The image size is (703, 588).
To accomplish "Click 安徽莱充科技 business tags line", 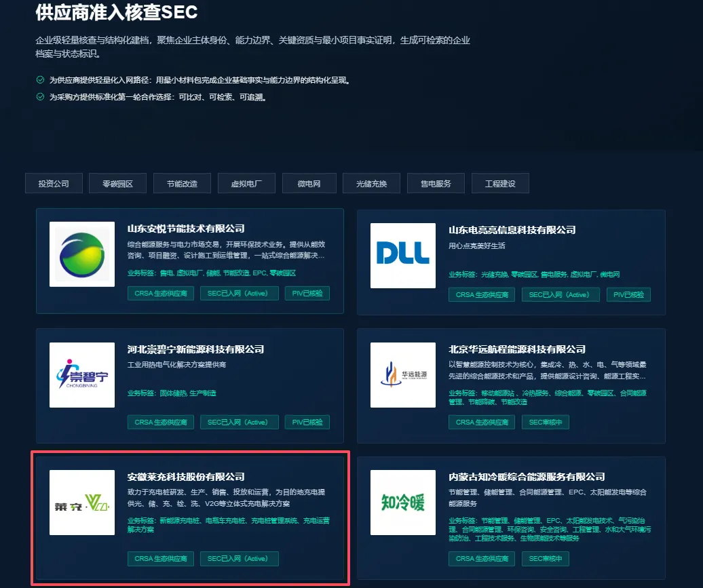I will 229,525.
